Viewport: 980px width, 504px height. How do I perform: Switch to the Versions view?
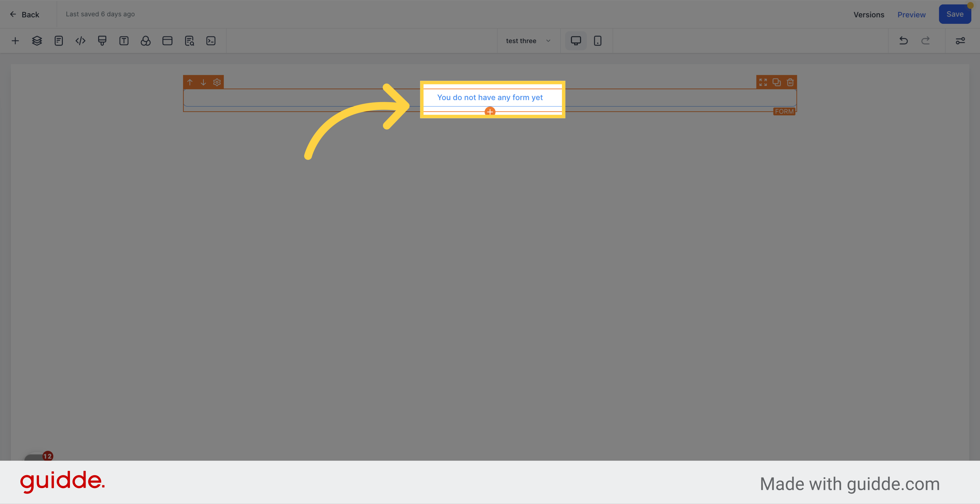tap(869, 15)
